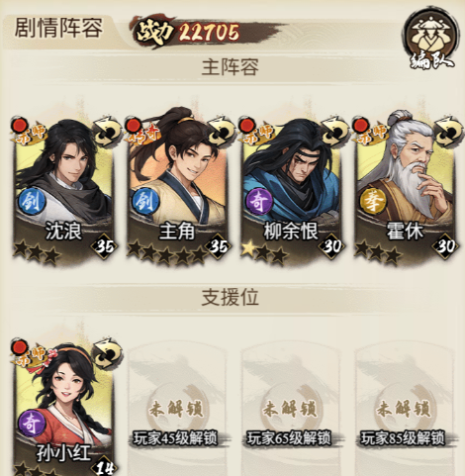Viewport: 465px width, 476px height.
Task: Click the gold star on 柳余恨's card
Action: click(x=248, y=249)
